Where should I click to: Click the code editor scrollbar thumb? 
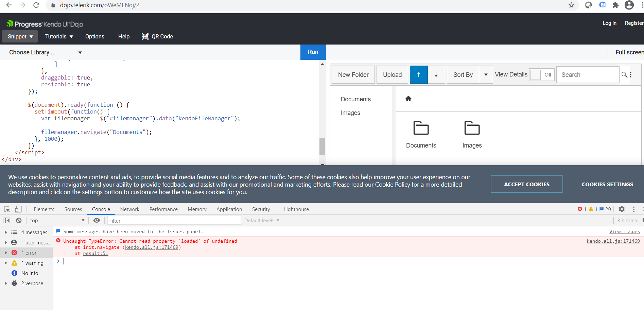tap(322, 146)
